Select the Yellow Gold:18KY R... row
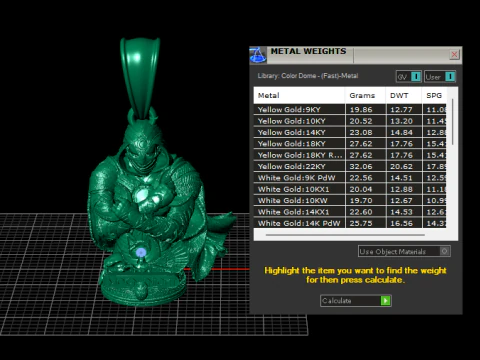The height and width of the screenshot is (360, 480). pyautogui.click(x=350, y=155)
